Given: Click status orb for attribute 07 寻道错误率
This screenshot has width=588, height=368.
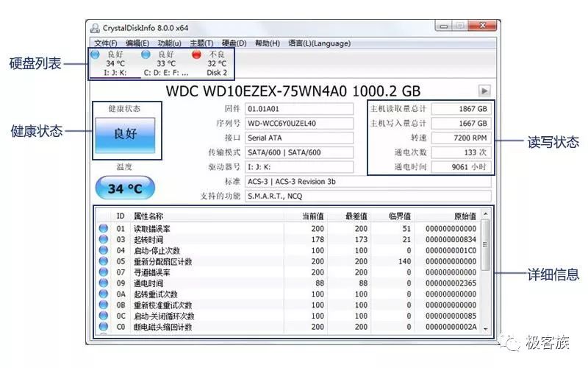Looking at the screenshot, I should [103, 272].
